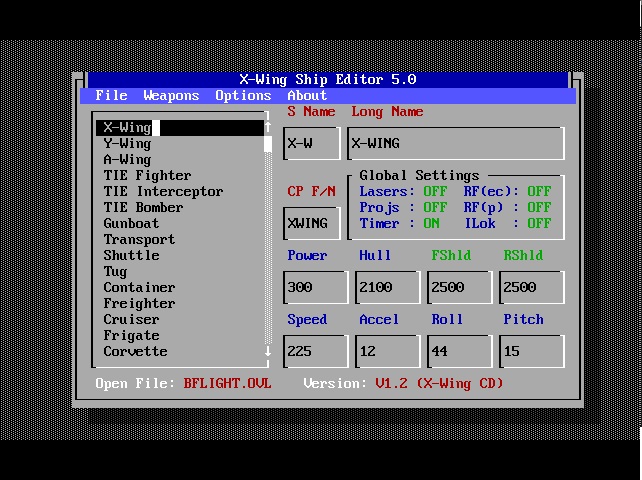Click the V1.2 (X-Wing CD) version text
642x480 pixels.
[x=439, y=383]
